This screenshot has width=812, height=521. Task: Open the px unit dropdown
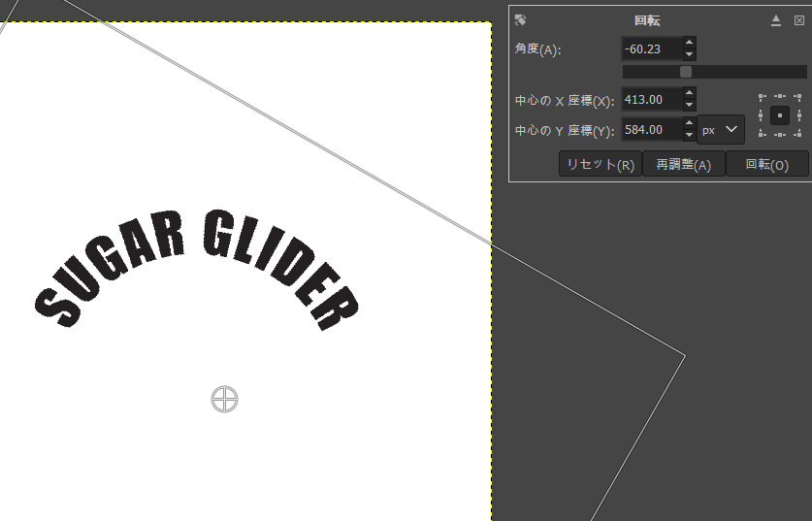(x=721, y=129)
